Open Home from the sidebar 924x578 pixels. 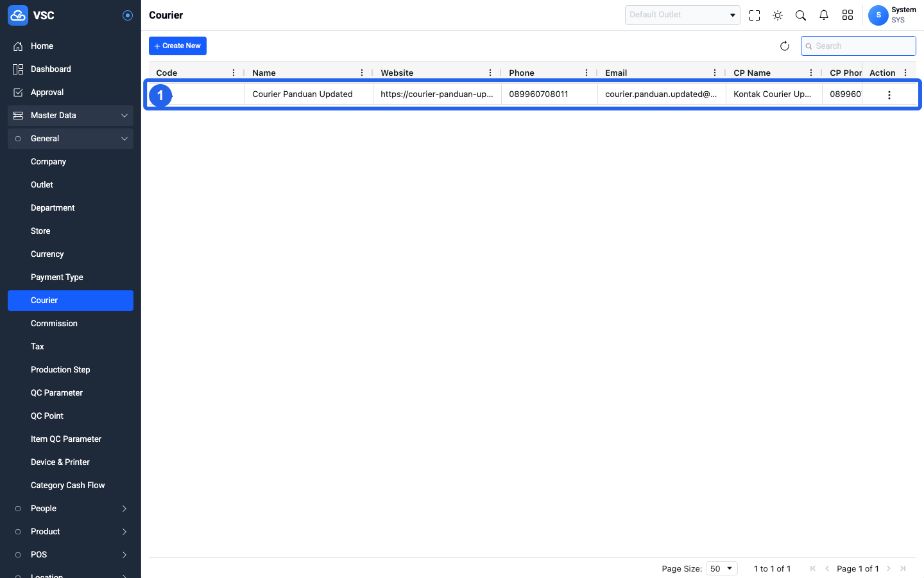click(x=71, y=46)
